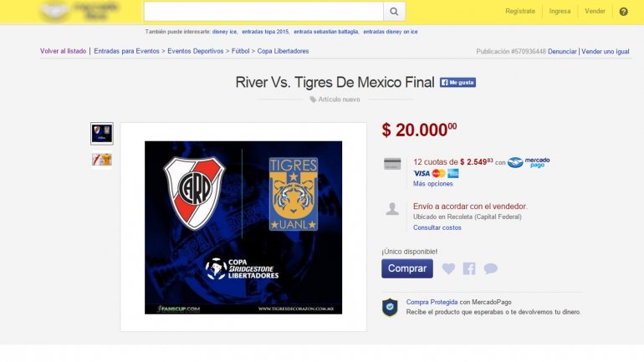Open Copa Libertadores breadcrumb category
Image resolution: width=644 pixels, height=362 pixels.
tap(283, 51)
